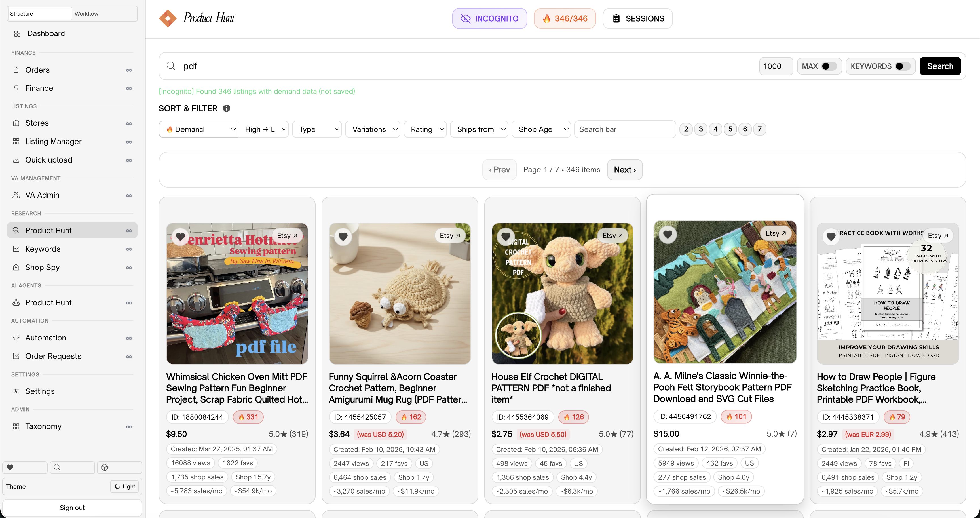Click the info icon beside Sort & Filter

tap(226, 108)
